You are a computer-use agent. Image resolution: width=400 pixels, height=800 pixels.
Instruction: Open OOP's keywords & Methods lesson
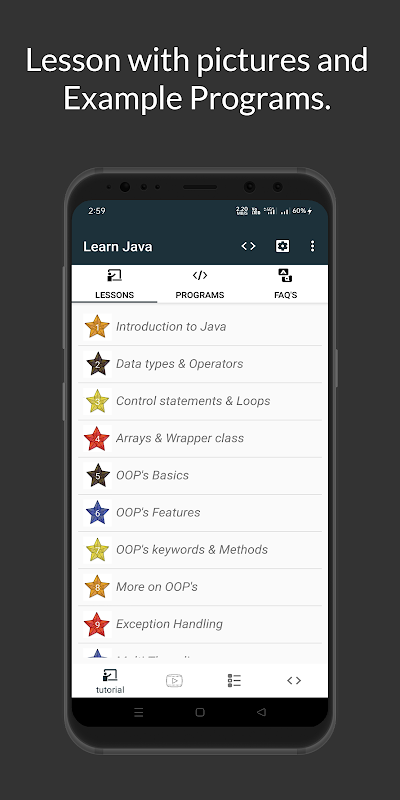pyautogui.click(x=200, y=549)
